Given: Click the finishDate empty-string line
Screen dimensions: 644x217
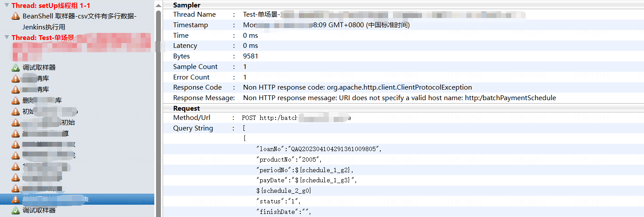Looking at the screenshot, I should [x=284, y=212].
